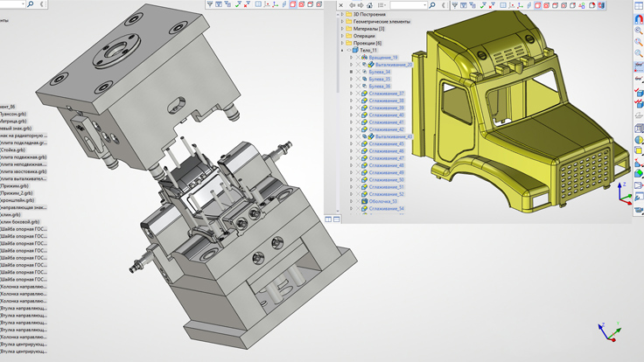Viewport: 644px width, 362px height.
Task: Expand the Материалы [3] folder
Action: tap(342, 29)
